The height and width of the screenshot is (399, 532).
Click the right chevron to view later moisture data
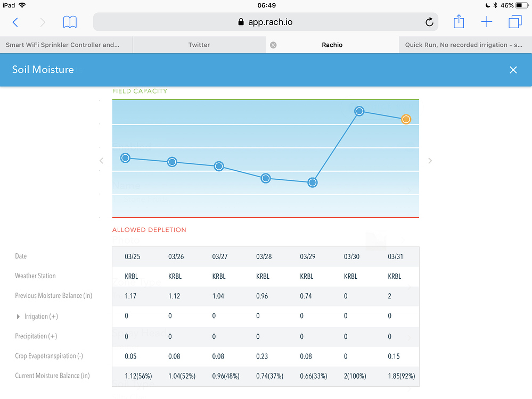430,160
